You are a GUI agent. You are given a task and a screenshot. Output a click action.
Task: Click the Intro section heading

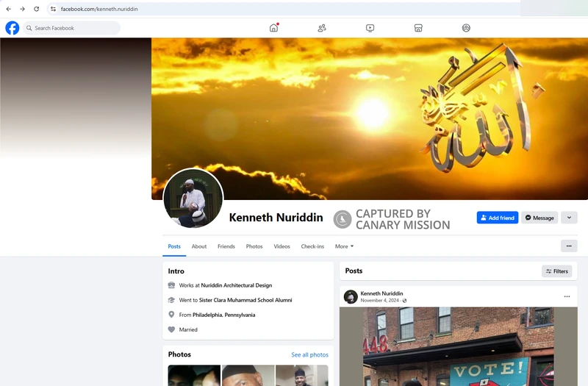point(176,271)
